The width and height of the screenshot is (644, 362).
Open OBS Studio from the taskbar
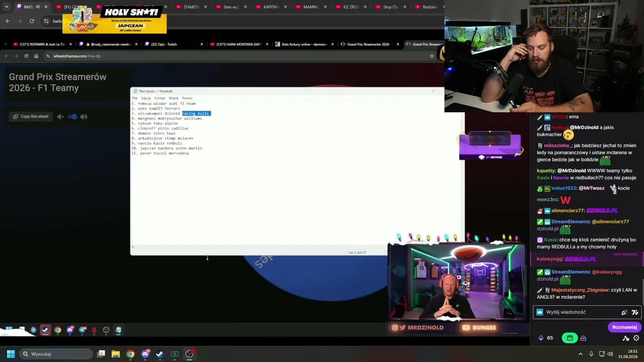pos(189,354)
